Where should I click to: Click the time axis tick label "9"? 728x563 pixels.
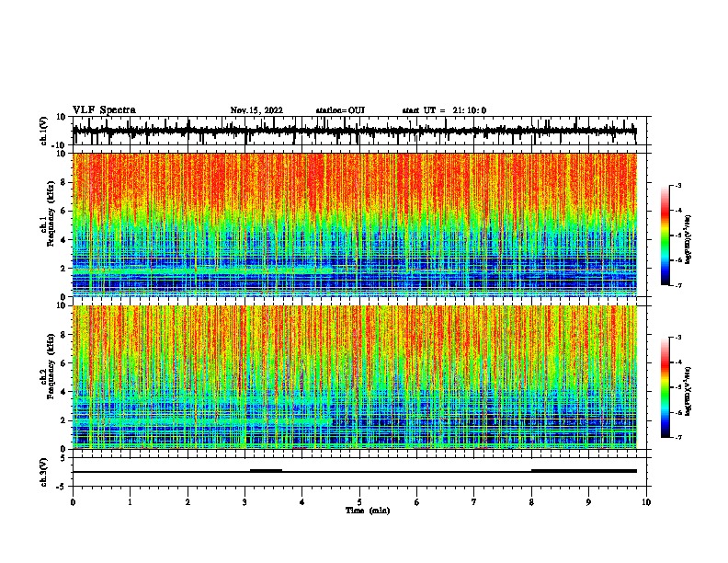(588, 502)
